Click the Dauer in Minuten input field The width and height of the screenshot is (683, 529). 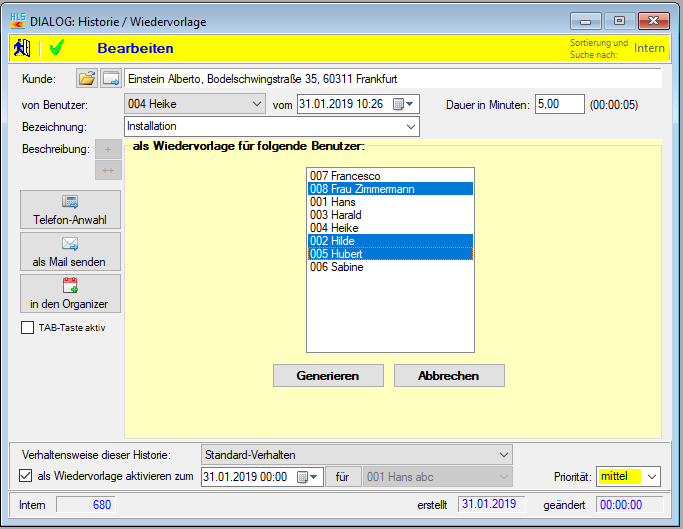pos(559,104)
